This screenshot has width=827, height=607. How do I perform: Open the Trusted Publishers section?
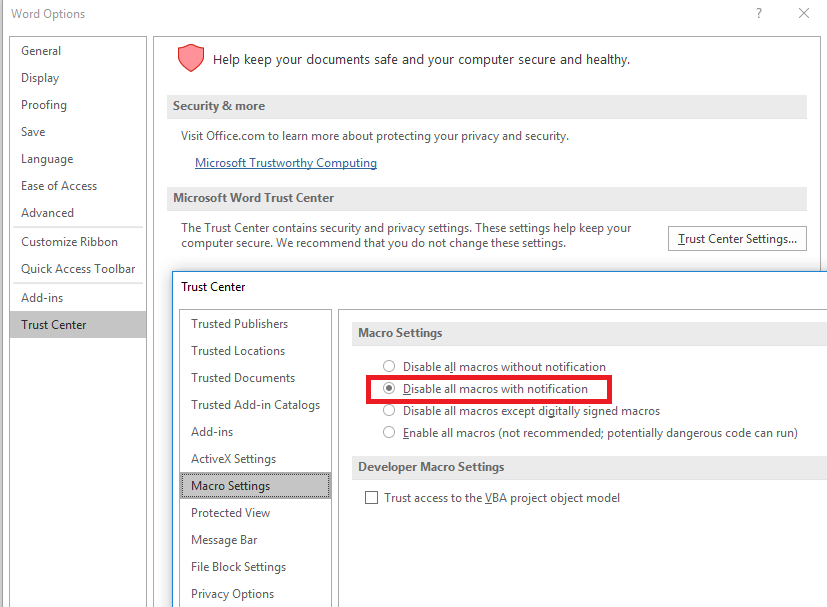[x=239, y=324]
